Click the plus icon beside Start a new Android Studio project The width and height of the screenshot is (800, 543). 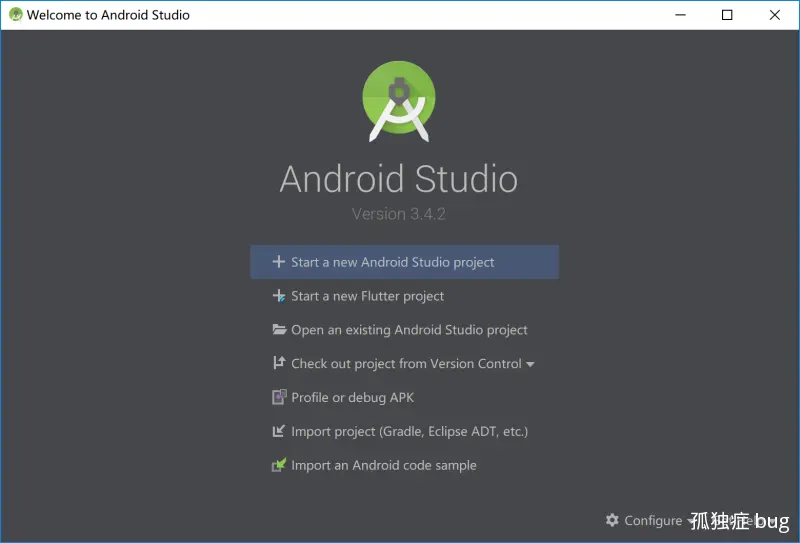tap(279, 262)
